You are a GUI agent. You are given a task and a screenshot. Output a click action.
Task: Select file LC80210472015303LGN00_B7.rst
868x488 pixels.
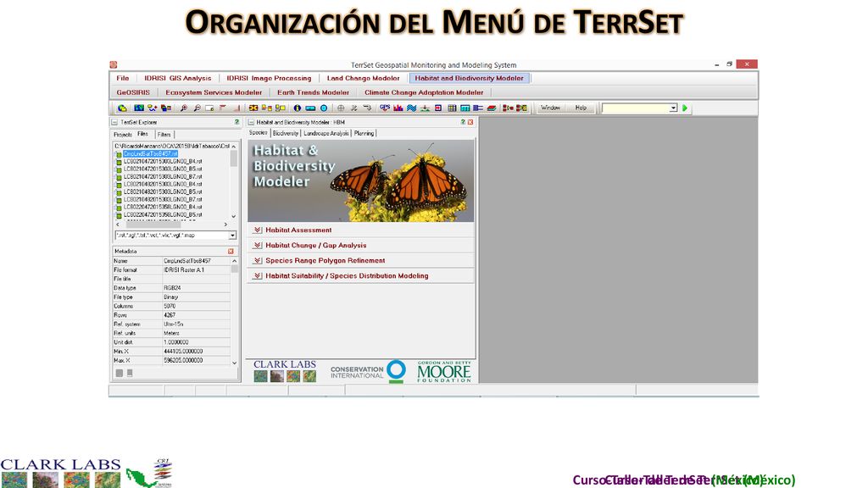click(x=162, y=176)
